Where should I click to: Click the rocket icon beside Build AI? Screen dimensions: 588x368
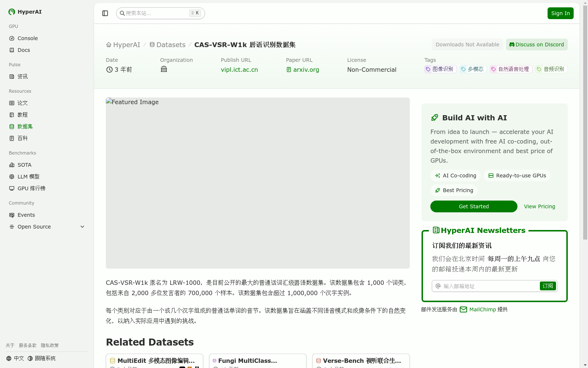pos(435,118)
